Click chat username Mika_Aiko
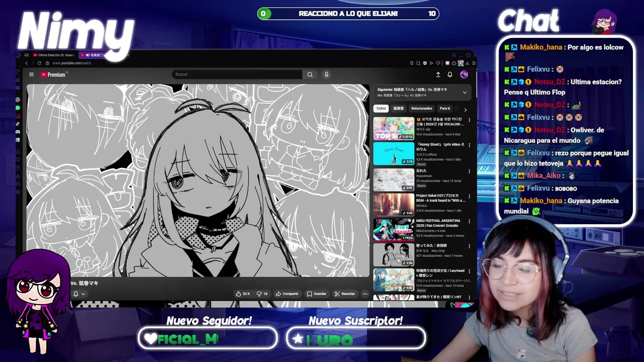 pyautogui.click(x=543, y=175)
